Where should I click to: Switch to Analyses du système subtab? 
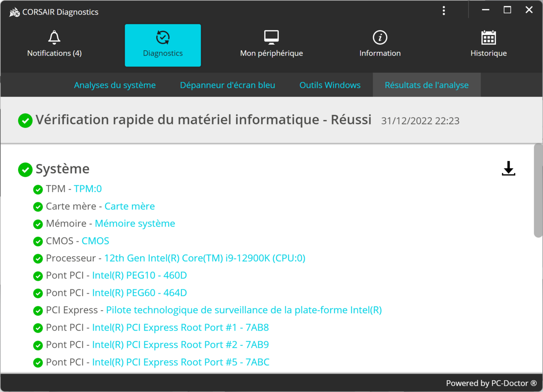pos(115,85)
